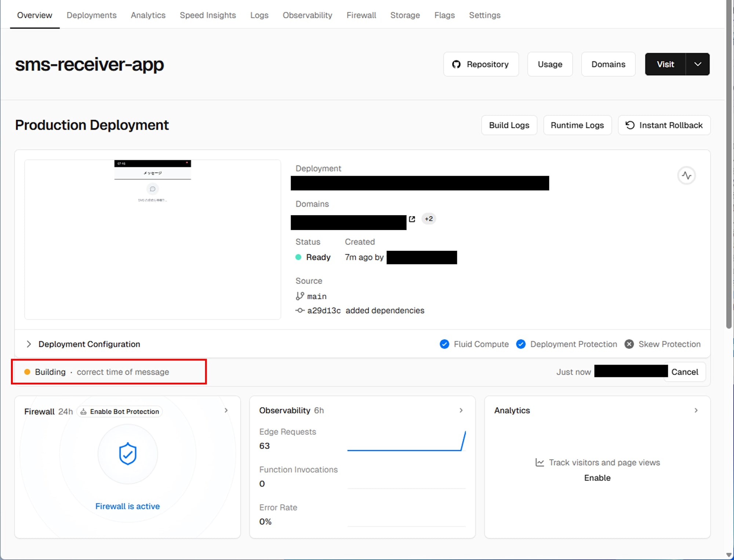Click the Instant Rollback button
Screen dimensions: 734x560
tap(664, 125)
